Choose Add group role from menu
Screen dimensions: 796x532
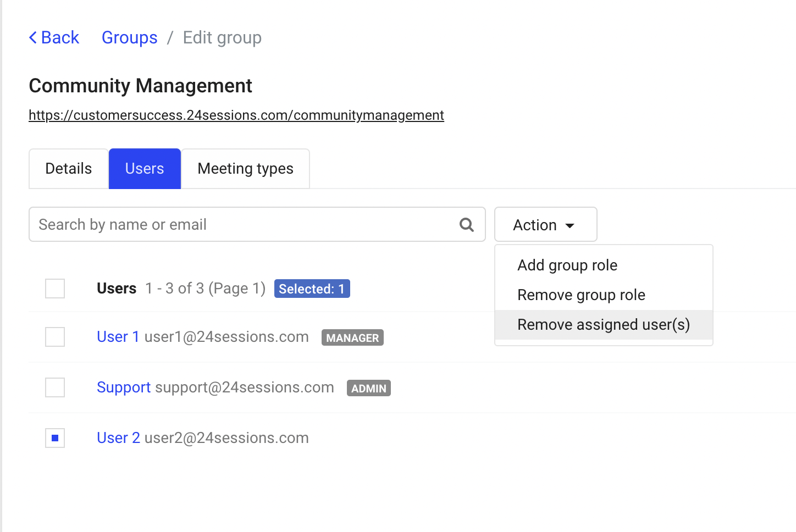567,265
